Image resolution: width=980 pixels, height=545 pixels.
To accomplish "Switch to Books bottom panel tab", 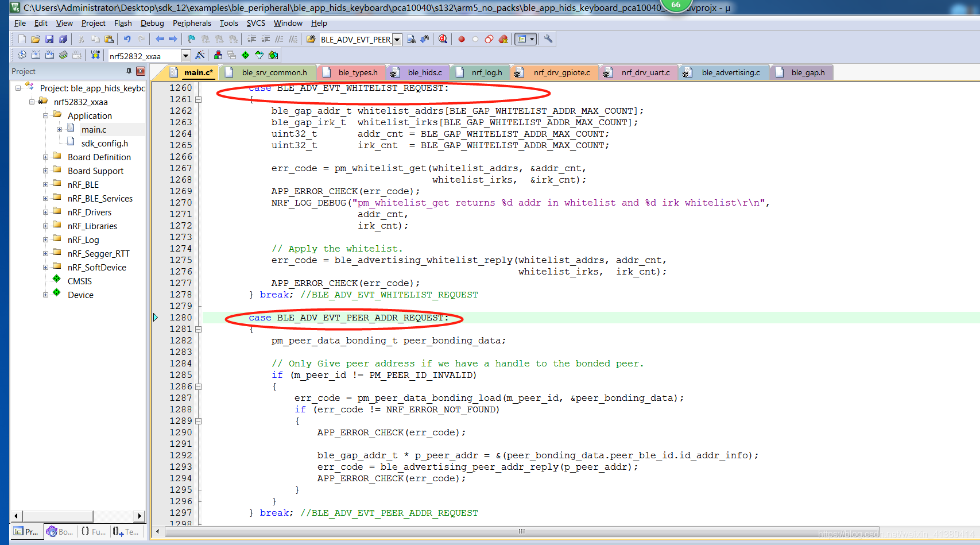I will [x=60, y=531].
